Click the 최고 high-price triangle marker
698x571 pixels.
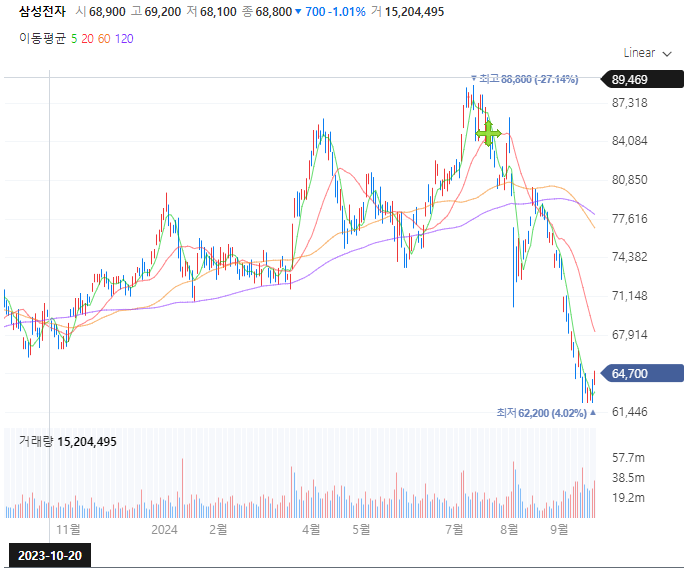(474, 78)
